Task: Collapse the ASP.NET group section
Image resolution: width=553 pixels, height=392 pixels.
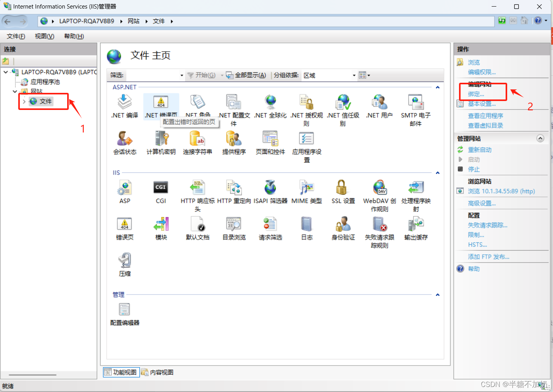Action: coord(438,87)
